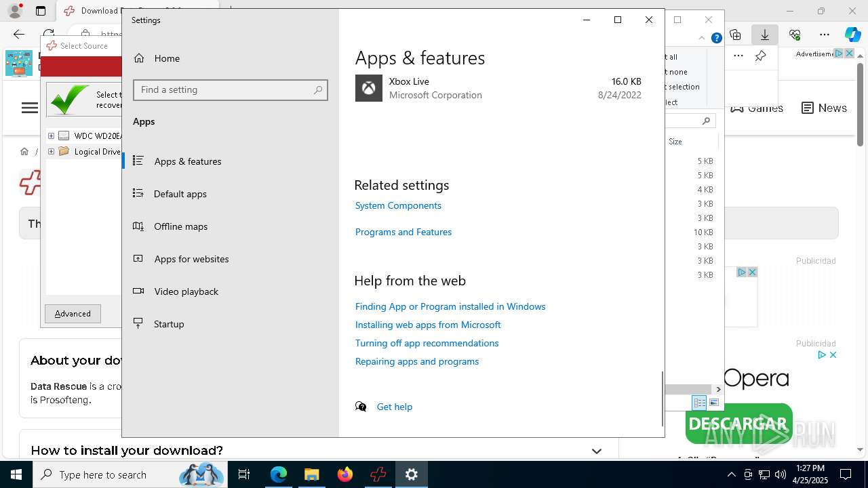Open Repairing apps and programs link

[x=417, y=361]
